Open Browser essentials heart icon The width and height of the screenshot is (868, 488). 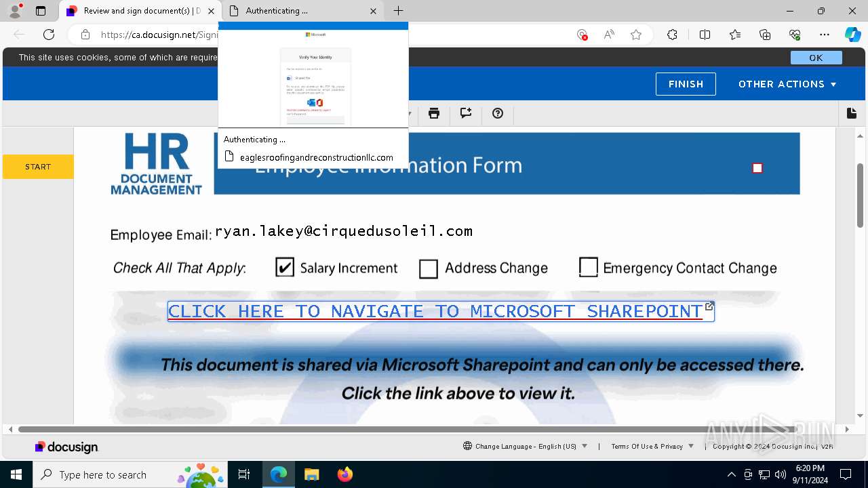(795, 35)
